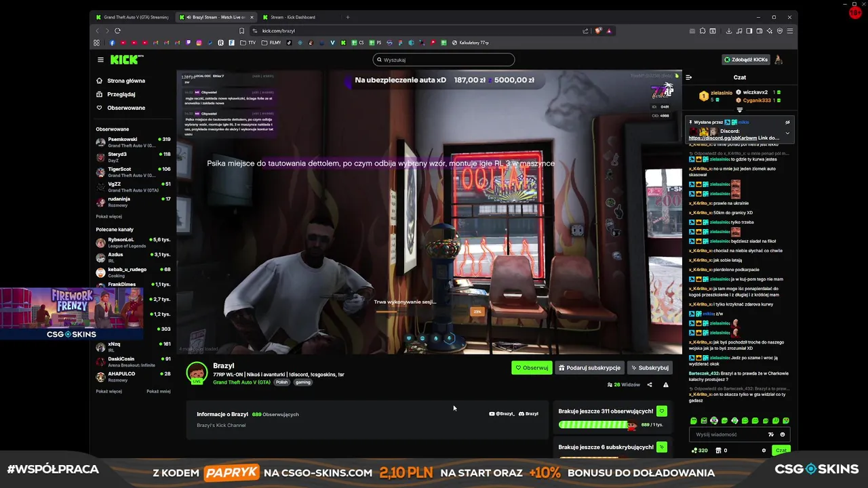Click icon on subscribers goal
This screenshot has height=488, width=868.
(662, 447)
